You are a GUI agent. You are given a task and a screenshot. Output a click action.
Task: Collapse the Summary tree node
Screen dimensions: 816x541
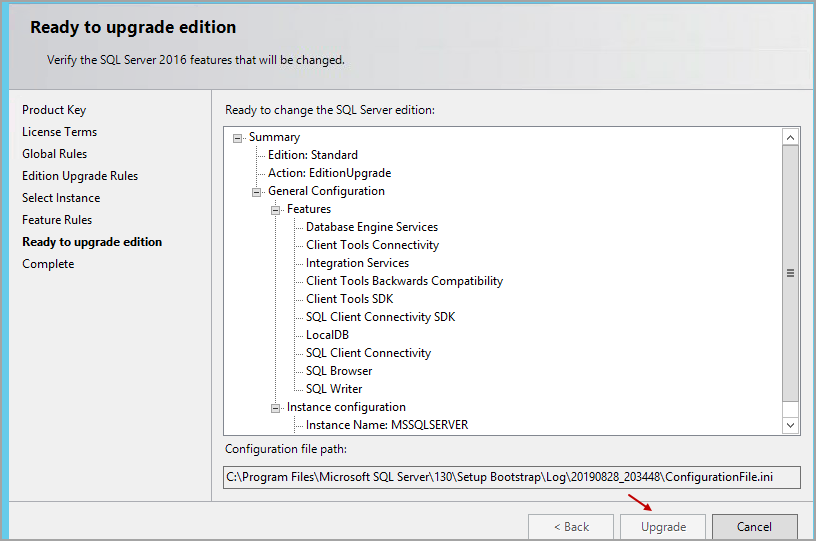(x=237, y=138)
